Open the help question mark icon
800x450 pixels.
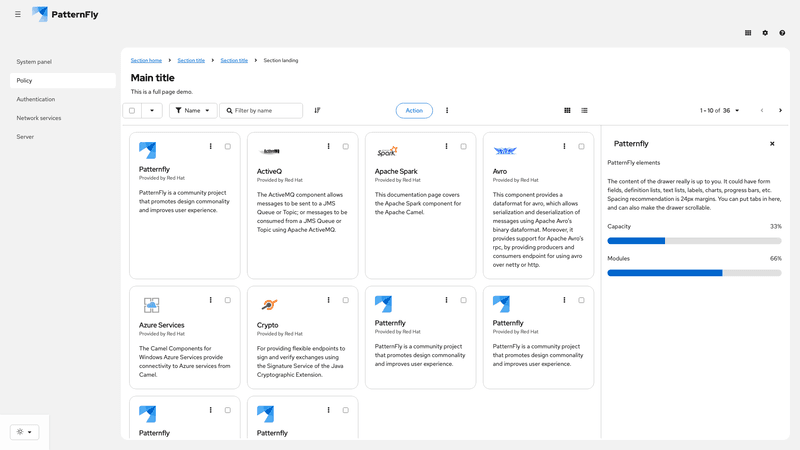[x=782, y=33]
